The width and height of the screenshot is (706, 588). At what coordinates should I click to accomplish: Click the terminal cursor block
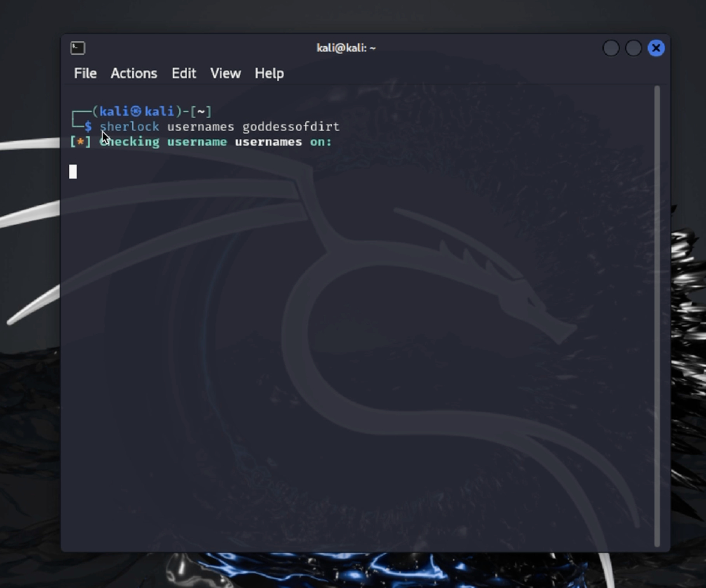point(73,172)
